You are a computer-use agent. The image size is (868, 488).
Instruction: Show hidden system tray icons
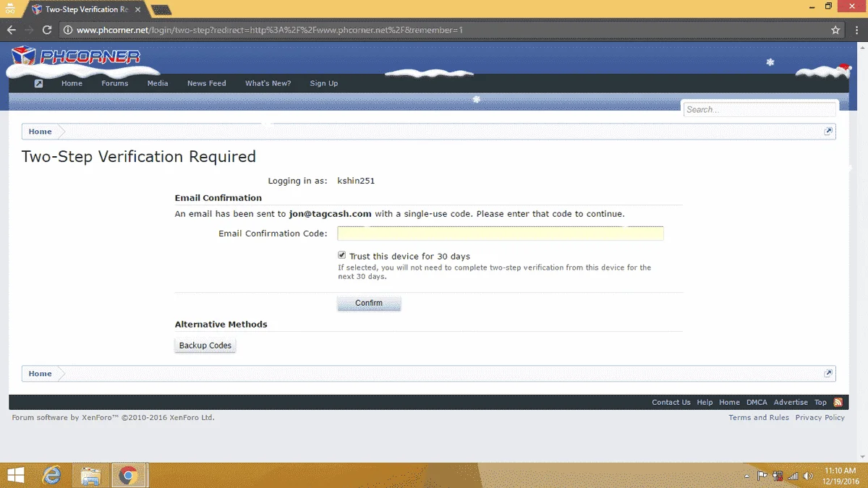pyautogui.click(x=747, y=476)
